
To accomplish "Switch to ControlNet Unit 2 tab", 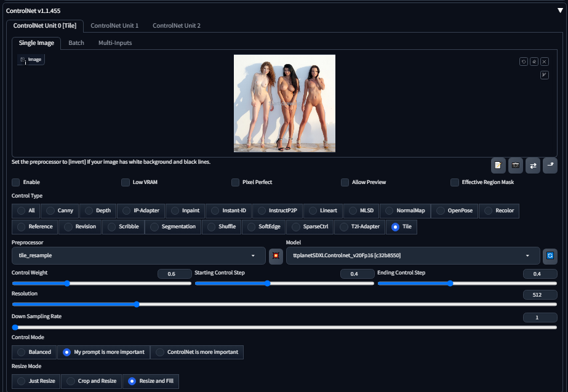I will point(177,26).
